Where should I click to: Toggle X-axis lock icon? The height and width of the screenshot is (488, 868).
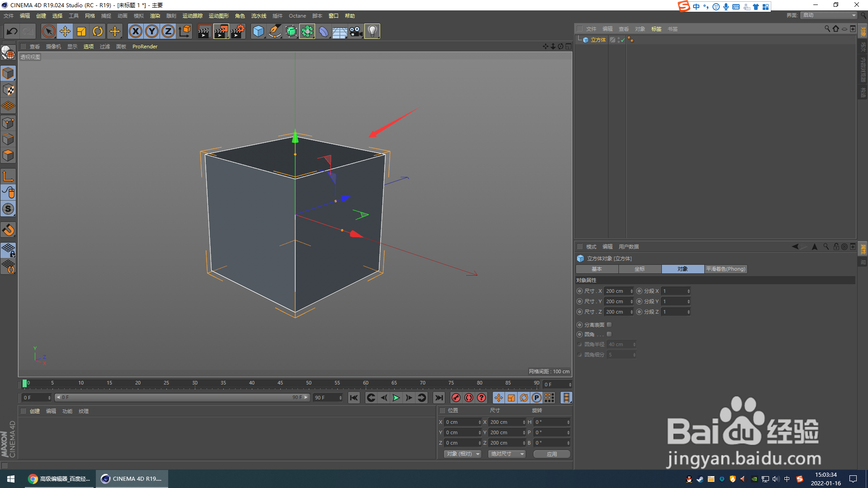click(135, 31)
